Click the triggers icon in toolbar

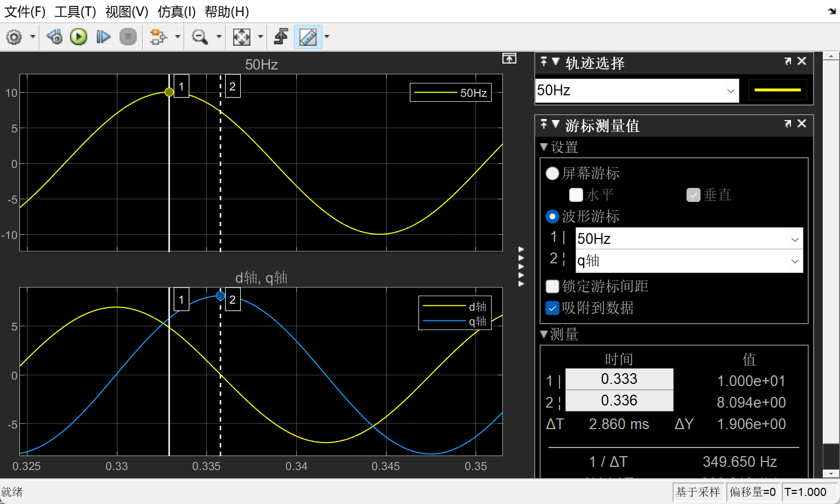point(281,37)
